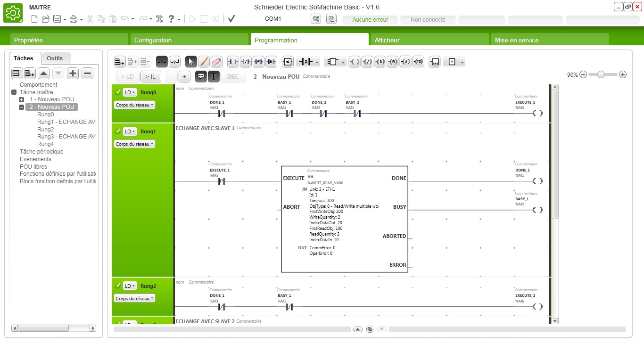
Task: Open the system settings wrench icon
Action: click(x=159, y=19)
